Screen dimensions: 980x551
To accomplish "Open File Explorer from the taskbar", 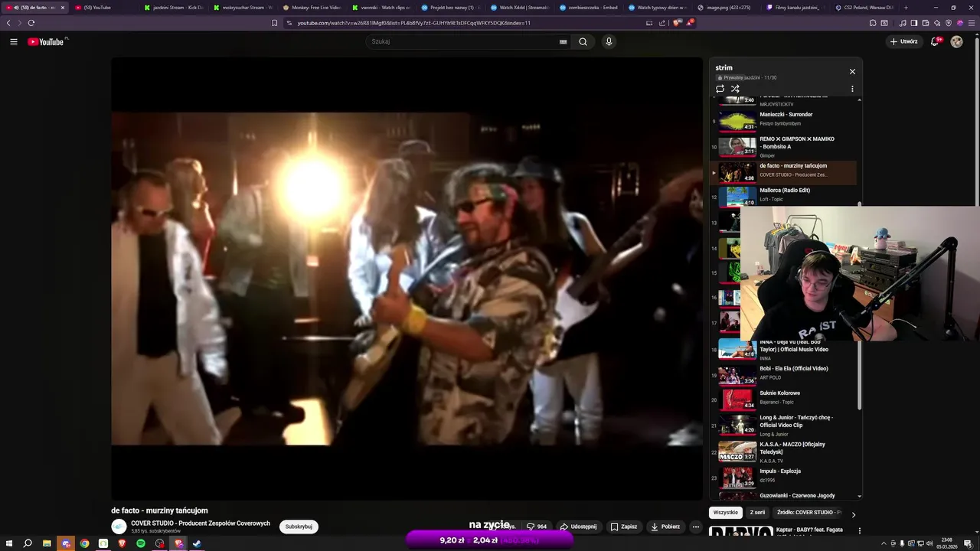I will point(47,543).
